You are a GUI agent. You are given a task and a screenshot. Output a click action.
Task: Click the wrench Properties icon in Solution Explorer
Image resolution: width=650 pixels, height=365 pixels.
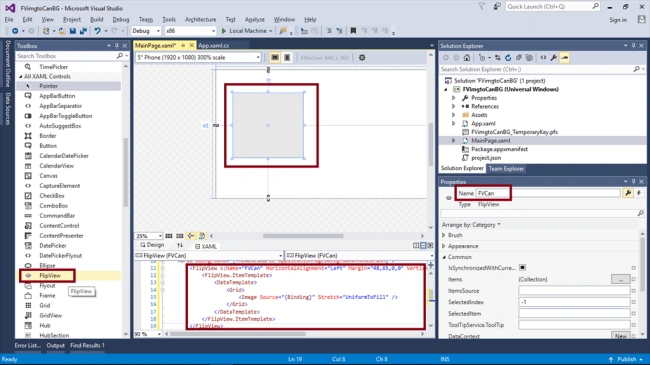click(553, 58)
